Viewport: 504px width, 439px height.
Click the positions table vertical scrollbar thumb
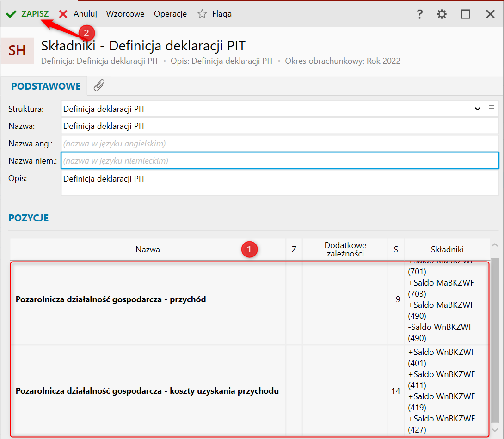point(495,341)
